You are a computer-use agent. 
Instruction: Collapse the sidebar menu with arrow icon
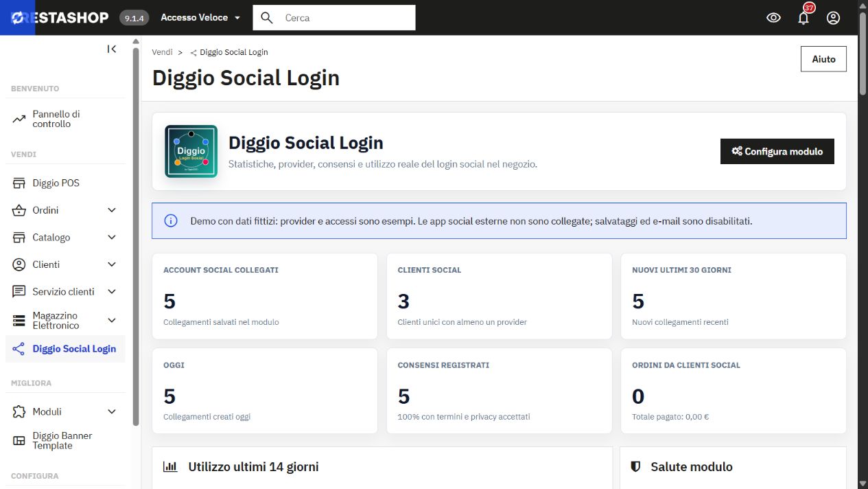(112, 49)
